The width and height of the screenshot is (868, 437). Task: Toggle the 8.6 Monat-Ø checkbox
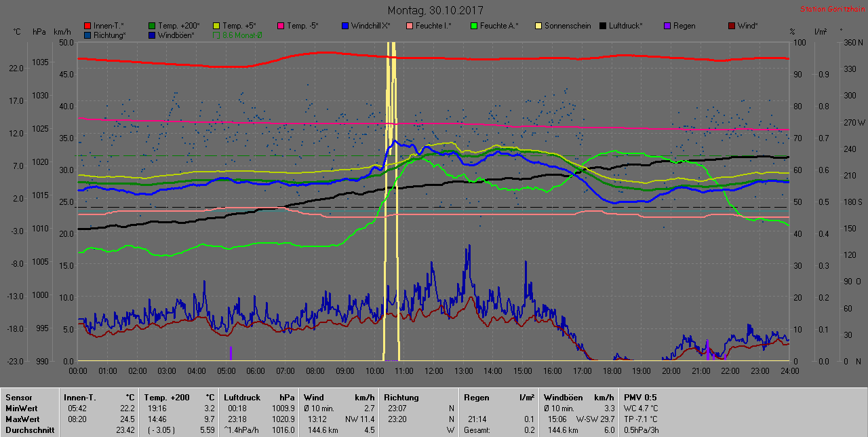point(216,35)
